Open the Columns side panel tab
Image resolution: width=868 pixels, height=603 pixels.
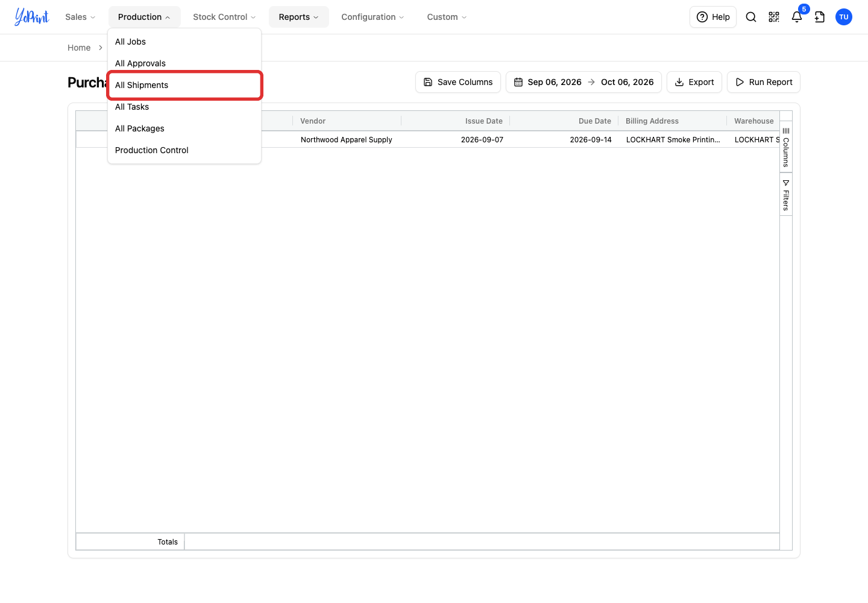pos(786,147)
